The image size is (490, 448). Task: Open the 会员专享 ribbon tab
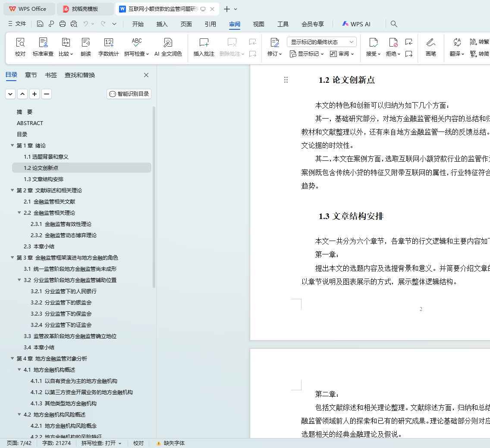[312, 24]
